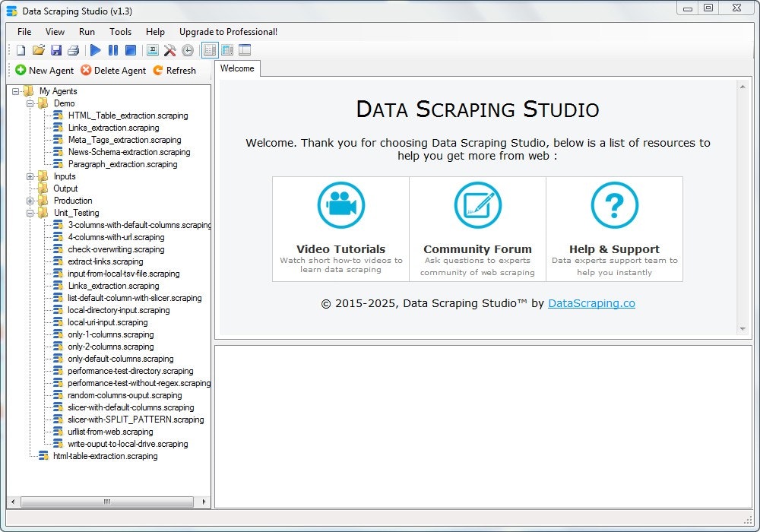Toggle the second panel layout view button

click(227, 50)
